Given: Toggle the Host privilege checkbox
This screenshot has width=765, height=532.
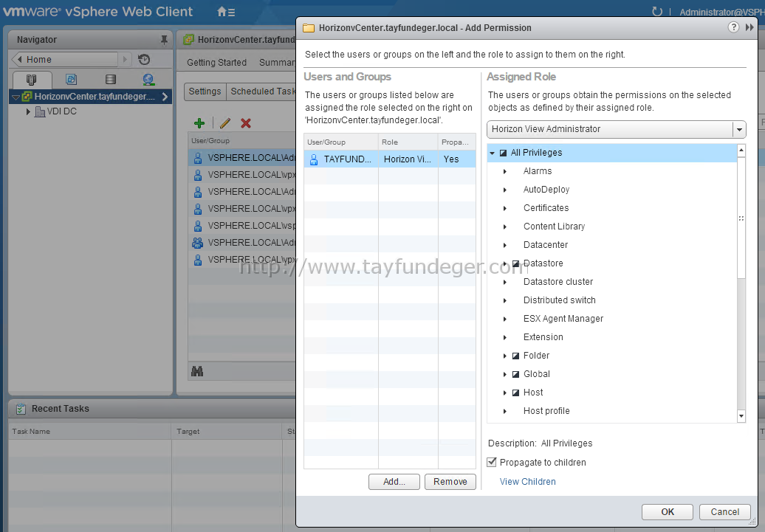Looking at the screenshot, I should pyautogui.click(x=515, y=393).
